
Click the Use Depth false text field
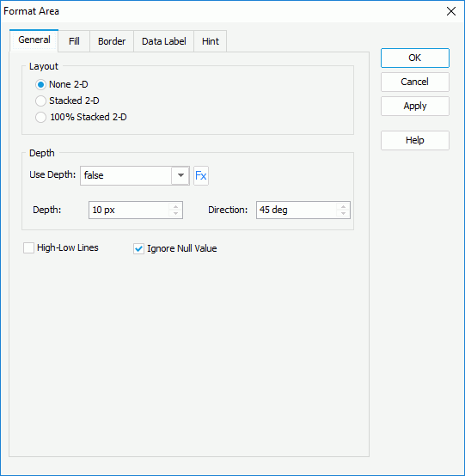pos(126,175)
